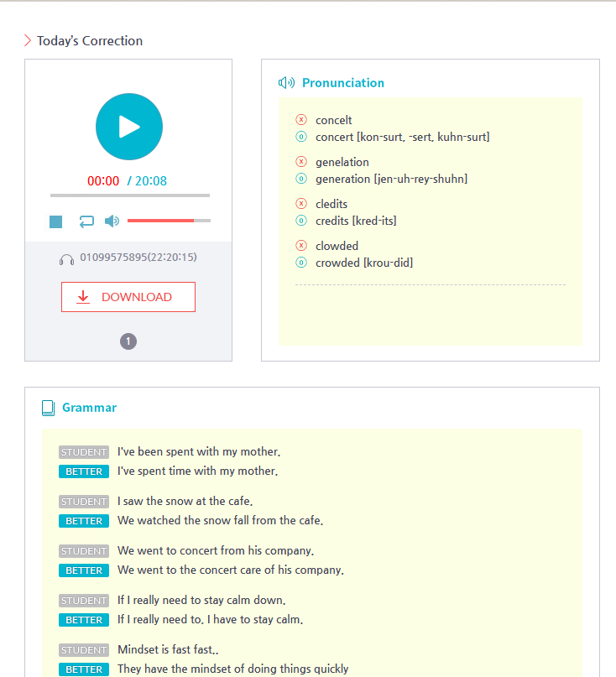Click the Grammar book icon
The width and height of the screenshot is (616, 677).
click(48, 408)
